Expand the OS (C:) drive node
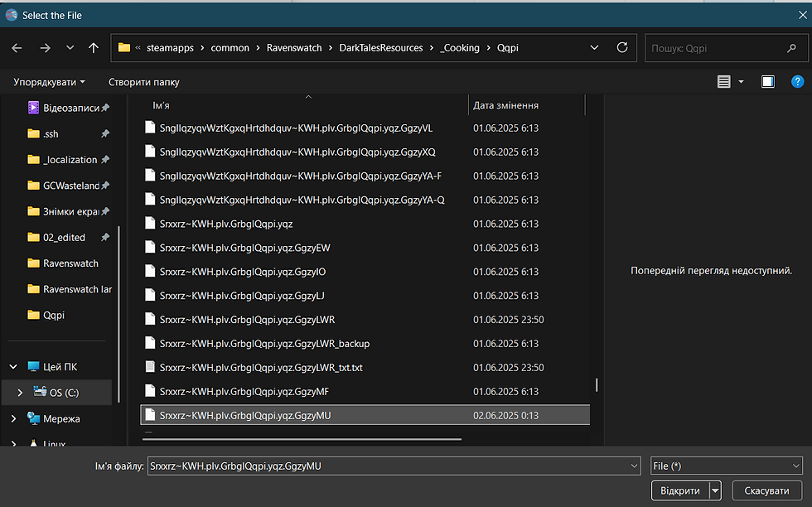 [20, 393]
